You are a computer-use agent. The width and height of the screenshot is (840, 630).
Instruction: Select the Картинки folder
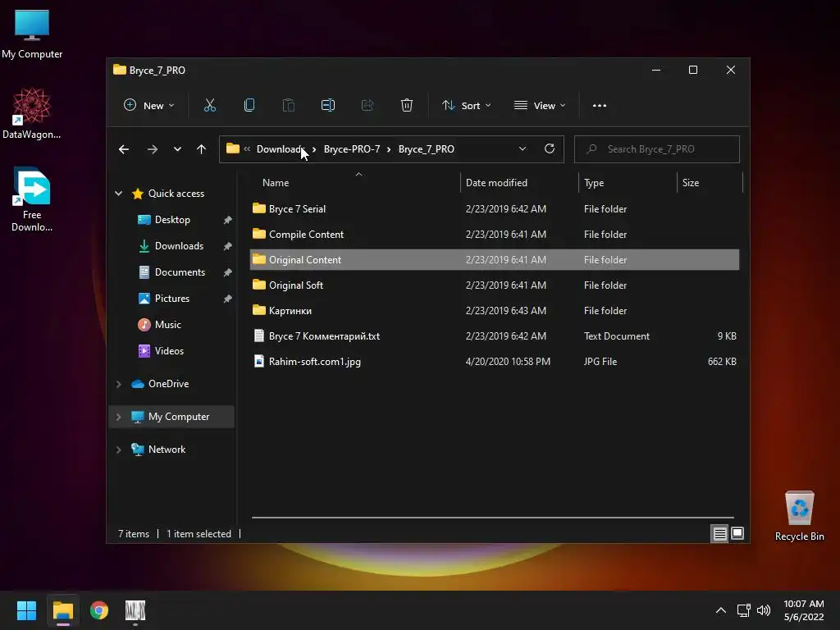pyautogui.click(x=495, y=311)
